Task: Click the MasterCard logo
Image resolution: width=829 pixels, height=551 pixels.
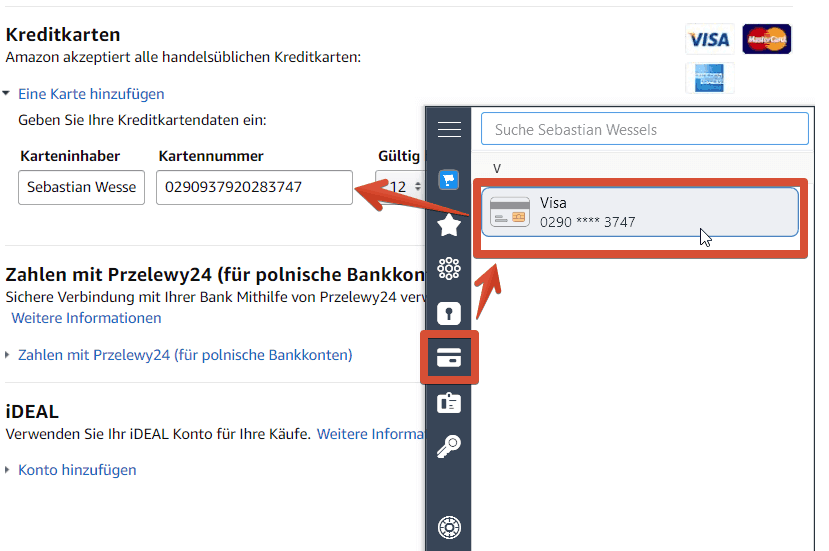Action: 767,39
